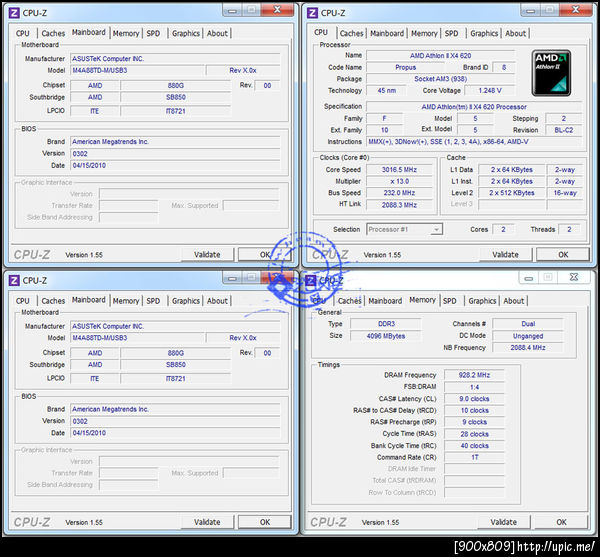Viewport: 600px width, 557px height.
Task: Click the CPU-Z app icon in the bottom-left window title bar
Action: coord(14,280)
